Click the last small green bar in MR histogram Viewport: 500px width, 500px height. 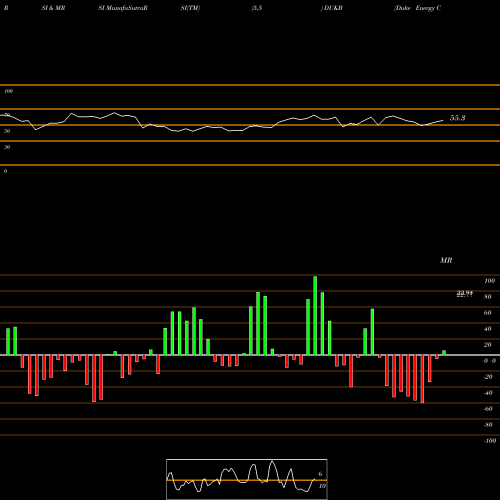coord(444,353)
